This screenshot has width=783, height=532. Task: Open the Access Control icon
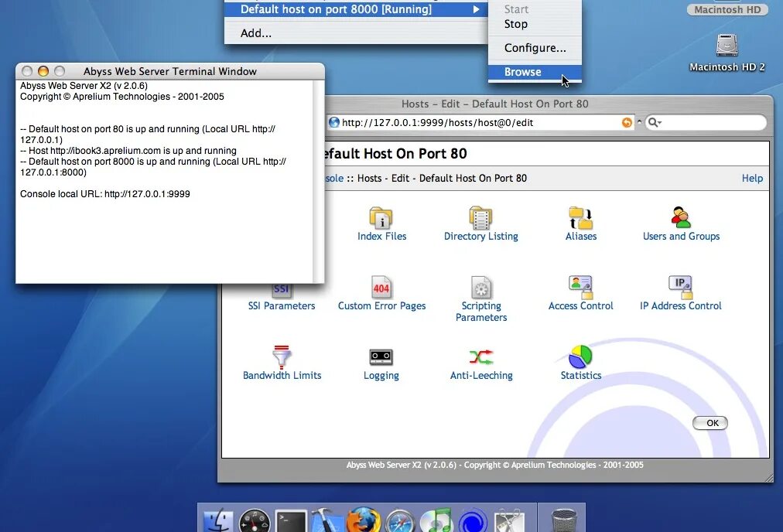tap(580, 287)
